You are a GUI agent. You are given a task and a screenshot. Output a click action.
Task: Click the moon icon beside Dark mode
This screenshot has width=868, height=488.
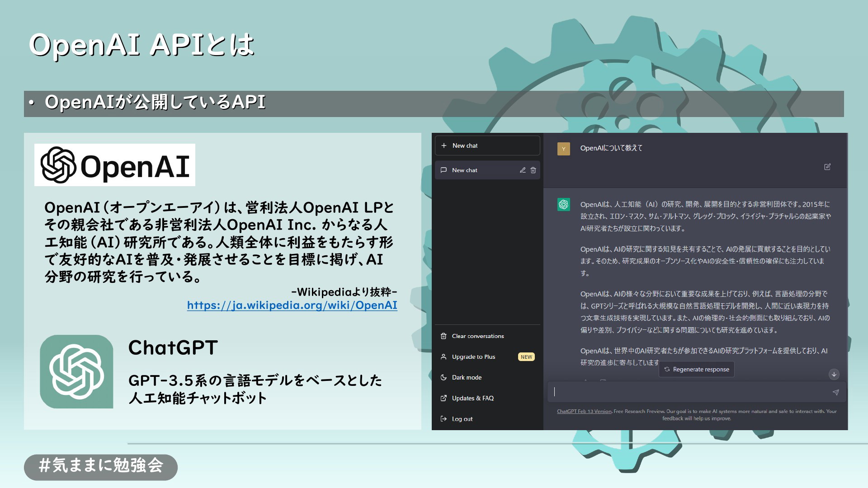pyautogui.click(x=443, y=377)
